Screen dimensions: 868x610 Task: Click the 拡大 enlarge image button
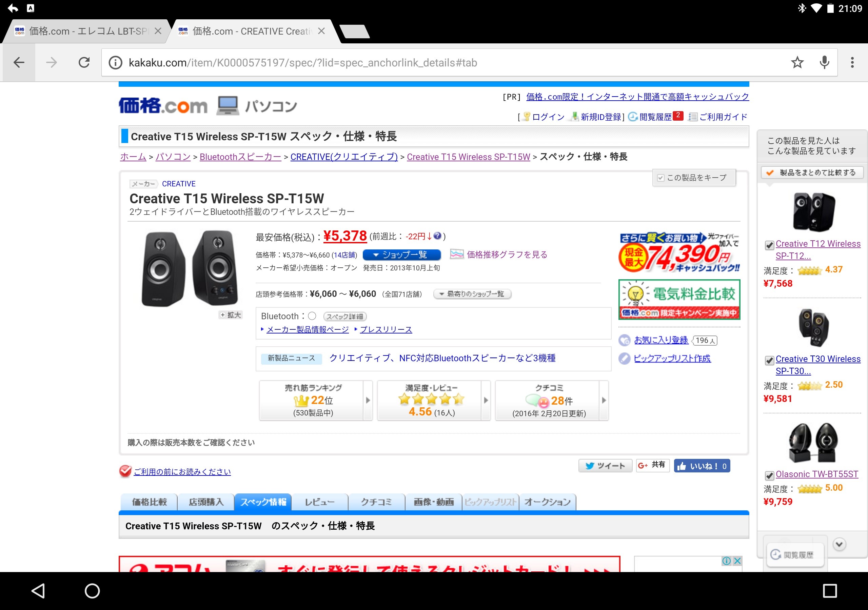[231, 315]
